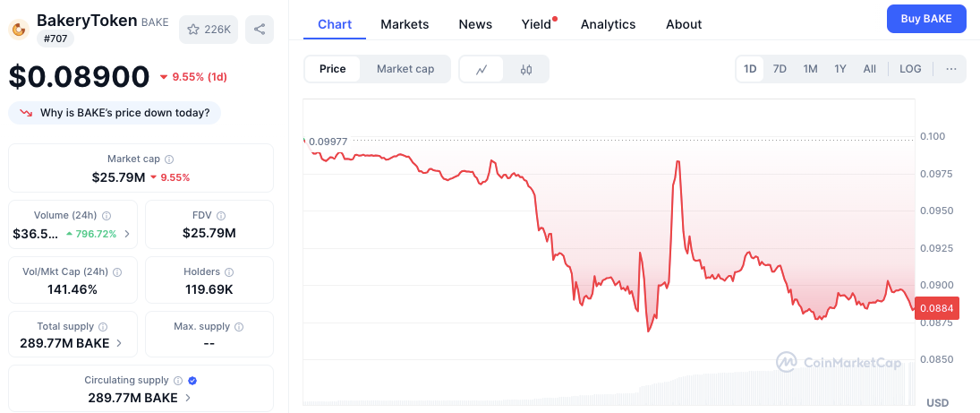Click the info icon beside Market cap
Viewport: 980px width, 413px height.
[169, 159]
